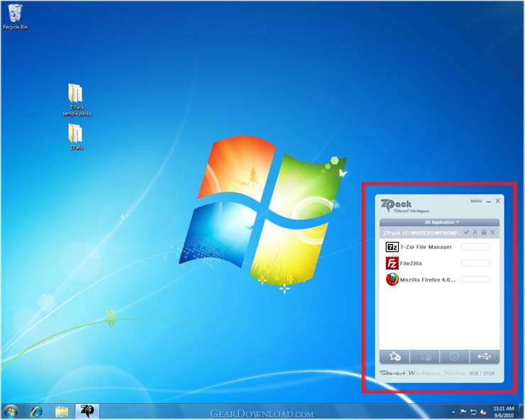Show hidden system tray icons
This screenshot has width=525, height=420.
(453, 412)
